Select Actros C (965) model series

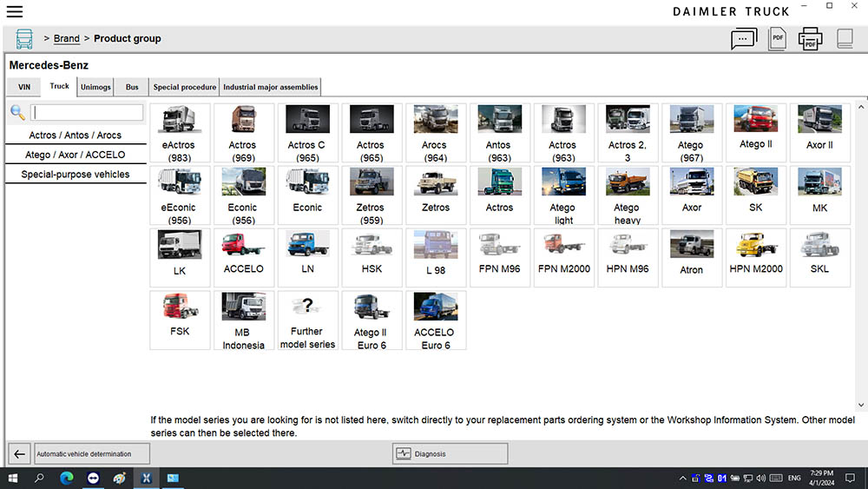[x=308, y=133]
